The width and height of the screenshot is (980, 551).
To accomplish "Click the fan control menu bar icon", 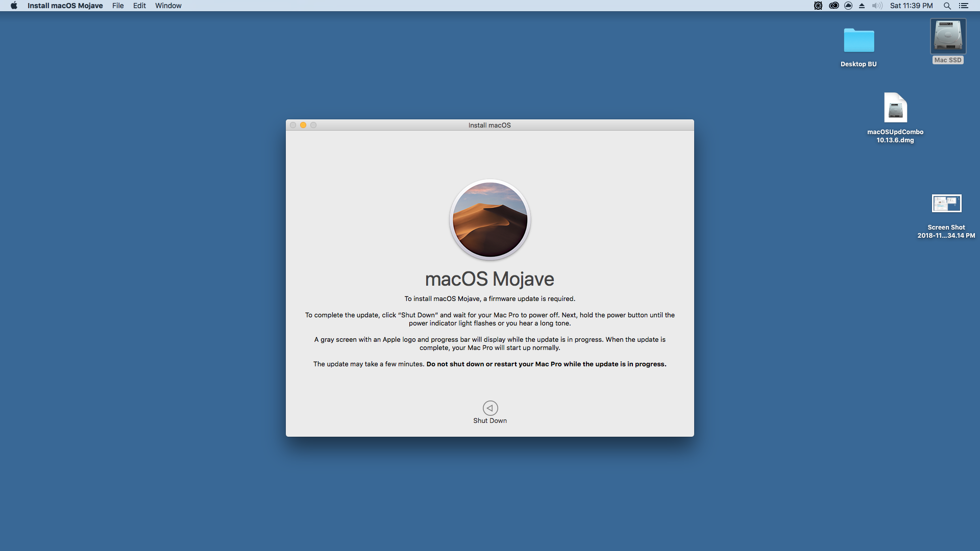I will tap(818, 6).
